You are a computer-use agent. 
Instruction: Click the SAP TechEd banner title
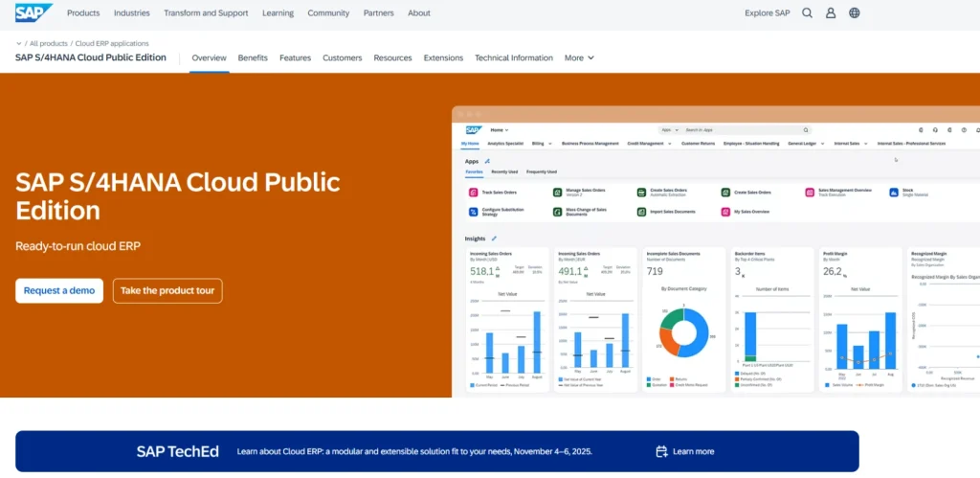click(x=178, y=451)
